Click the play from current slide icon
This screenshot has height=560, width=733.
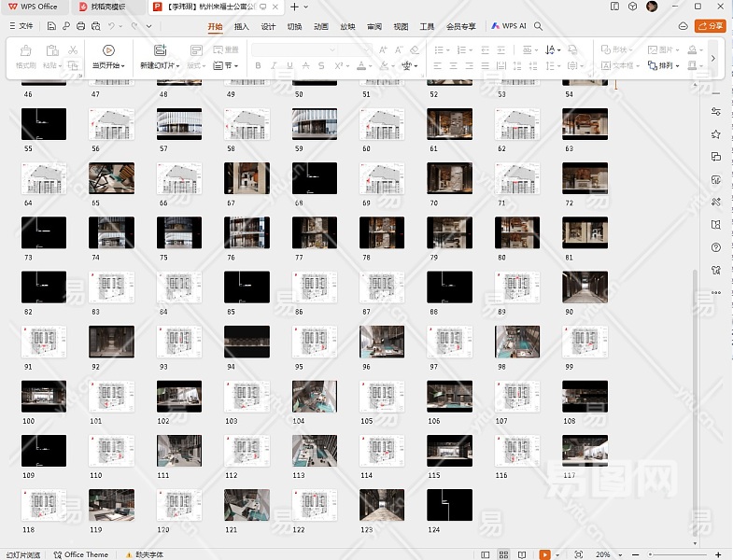[x=108, y=50]
